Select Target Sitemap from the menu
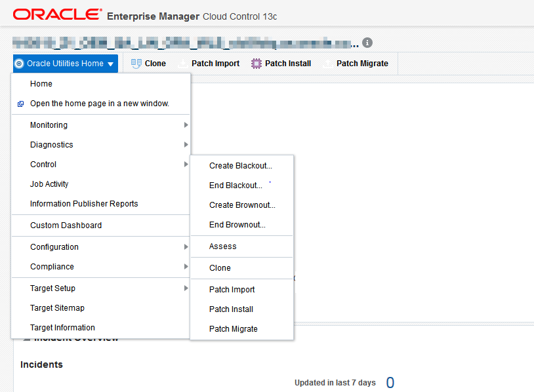This screenshot has width=534, height=392. point(100,308)
